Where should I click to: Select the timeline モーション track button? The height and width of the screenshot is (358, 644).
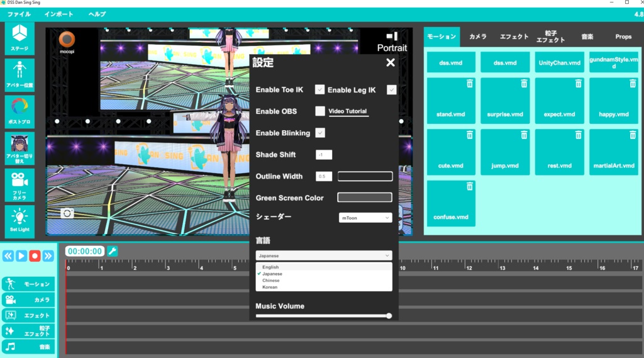click(x=28, y=284)
